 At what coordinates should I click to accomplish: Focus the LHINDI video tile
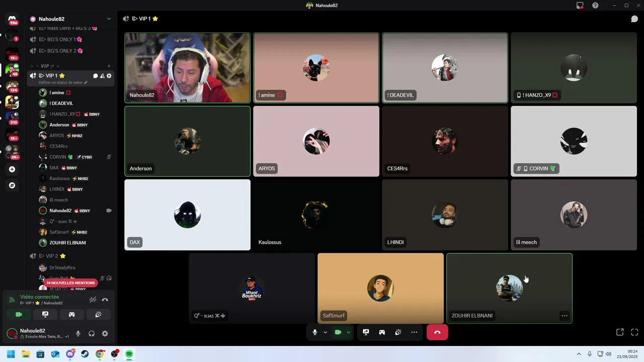(x=445, y=215)
